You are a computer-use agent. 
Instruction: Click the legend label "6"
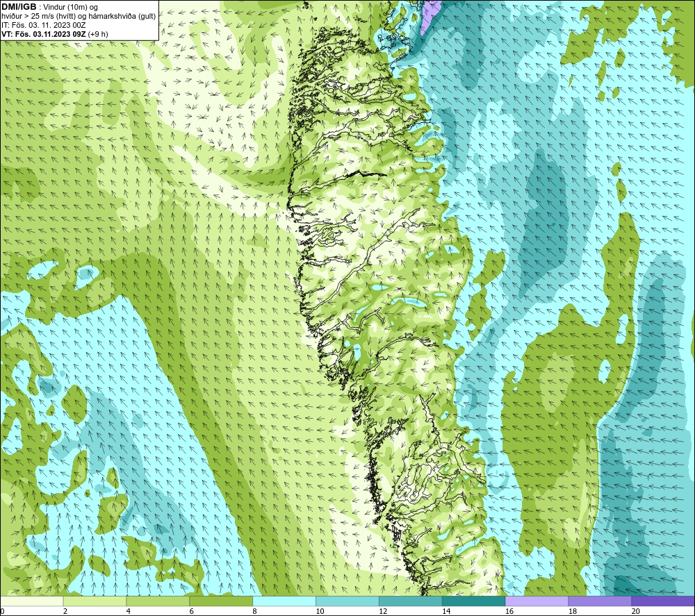tap(192, 611)
